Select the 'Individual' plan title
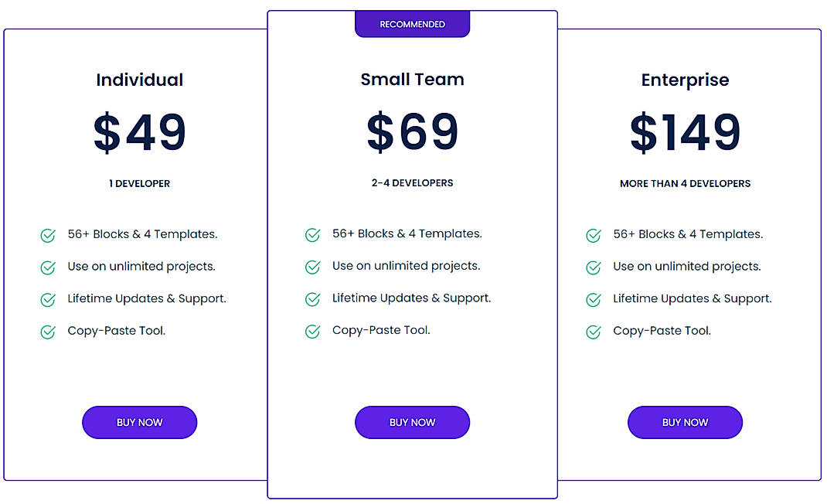 click(139, 80)
